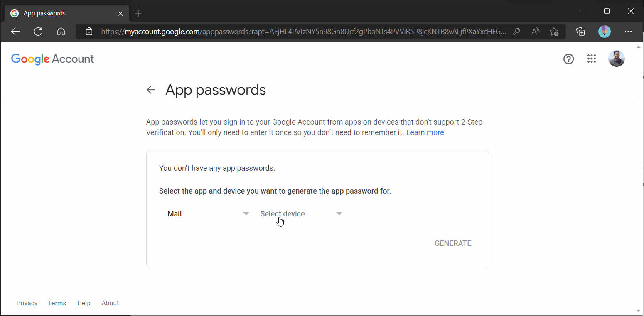Open the Help footer link

(x=84, y=303)
